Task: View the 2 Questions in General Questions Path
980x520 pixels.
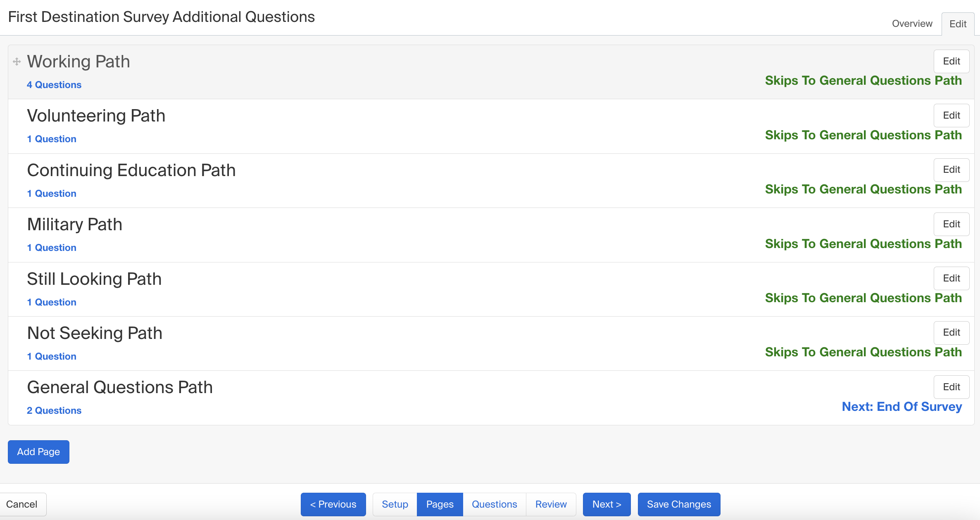Action: pyautogui.click(x=54, y=410)
